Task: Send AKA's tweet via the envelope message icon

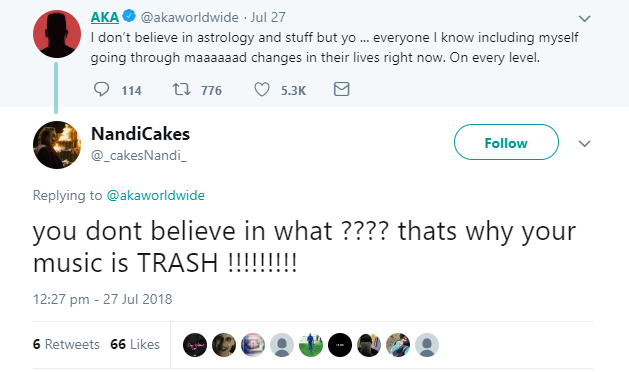Action: 341,89
